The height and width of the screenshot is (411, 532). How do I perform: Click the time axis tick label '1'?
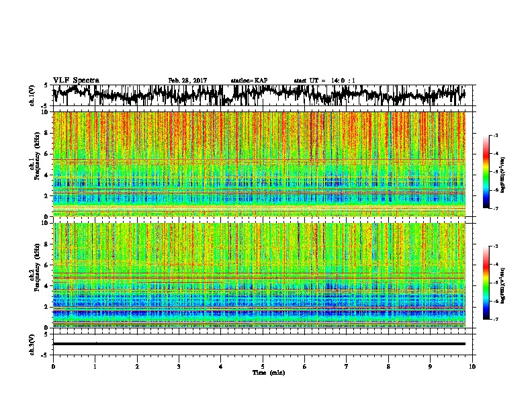(95, 367)
